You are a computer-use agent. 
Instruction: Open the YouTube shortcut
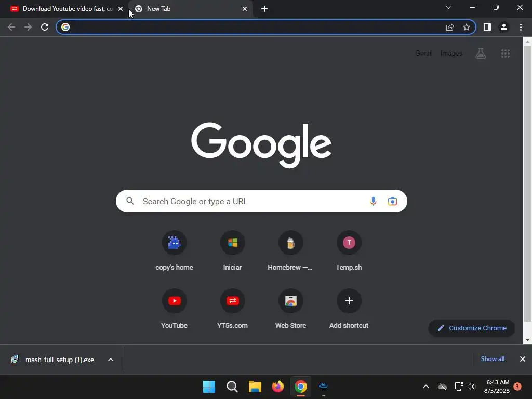[x=175, y=309]
